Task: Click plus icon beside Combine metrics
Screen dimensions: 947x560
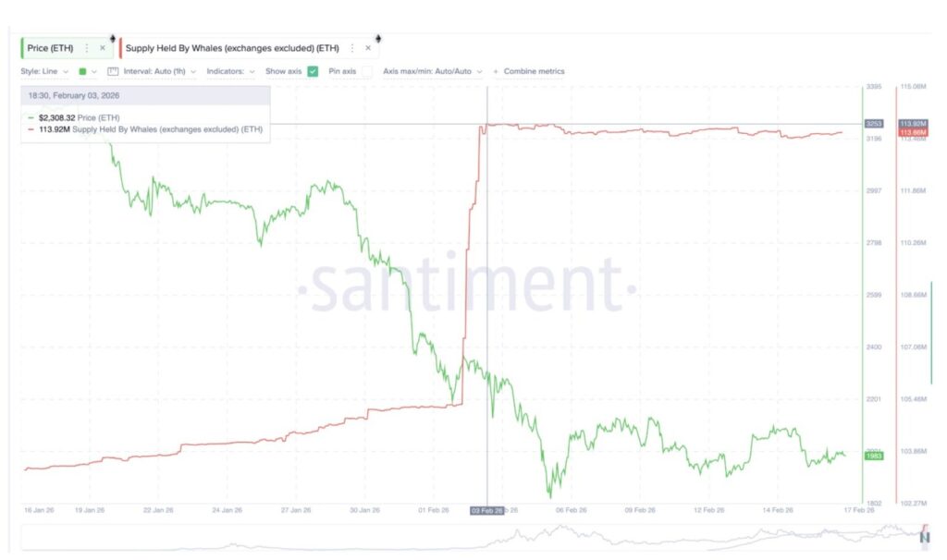Action: 496,71
